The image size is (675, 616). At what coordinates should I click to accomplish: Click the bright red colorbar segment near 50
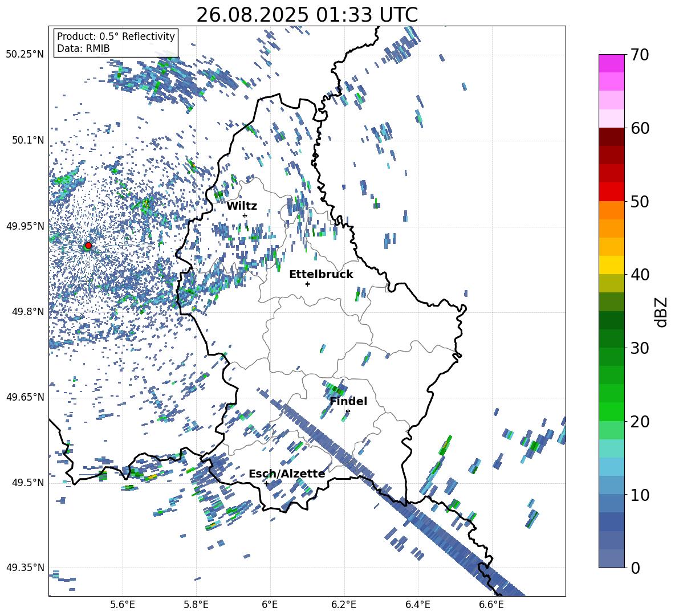pyautogui.click(x=612, y=192)
